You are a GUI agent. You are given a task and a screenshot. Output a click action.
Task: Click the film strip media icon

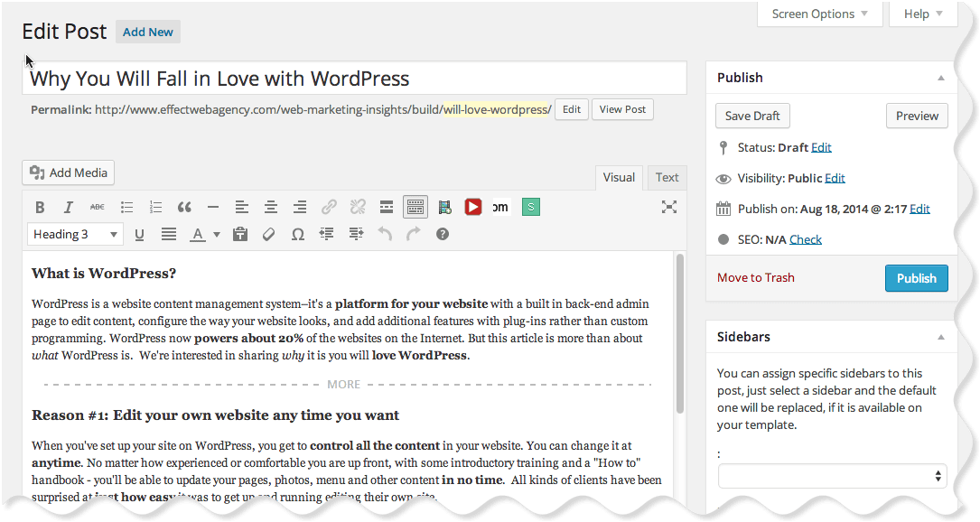(x=444, y=207)
